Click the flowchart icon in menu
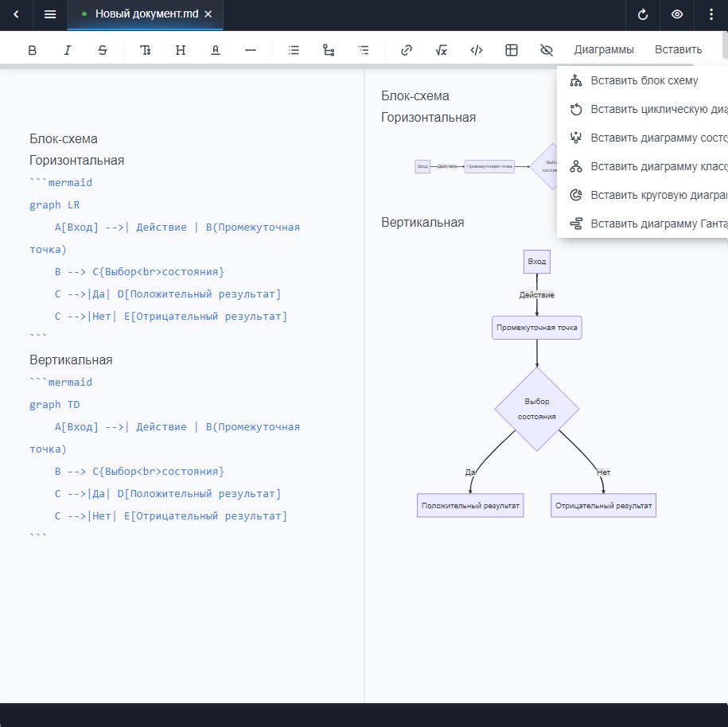Screen dimensions: 728x727 tap(576, 81)
